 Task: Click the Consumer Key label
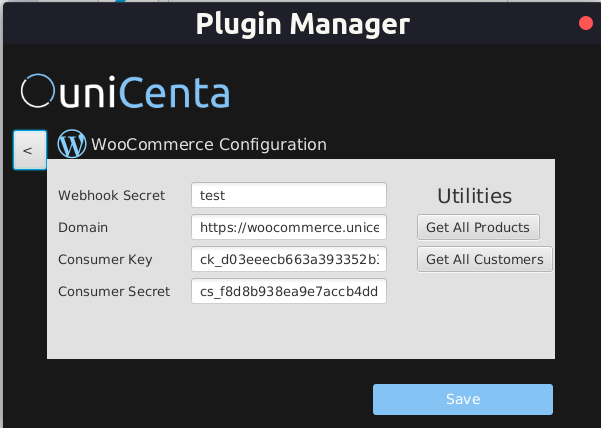105,259
